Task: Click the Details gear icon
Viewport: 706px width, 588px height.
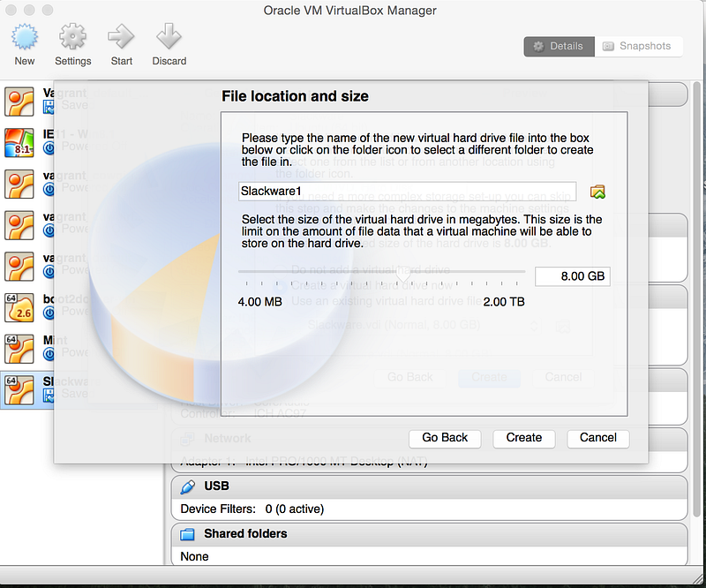Action: coord(538,47)
